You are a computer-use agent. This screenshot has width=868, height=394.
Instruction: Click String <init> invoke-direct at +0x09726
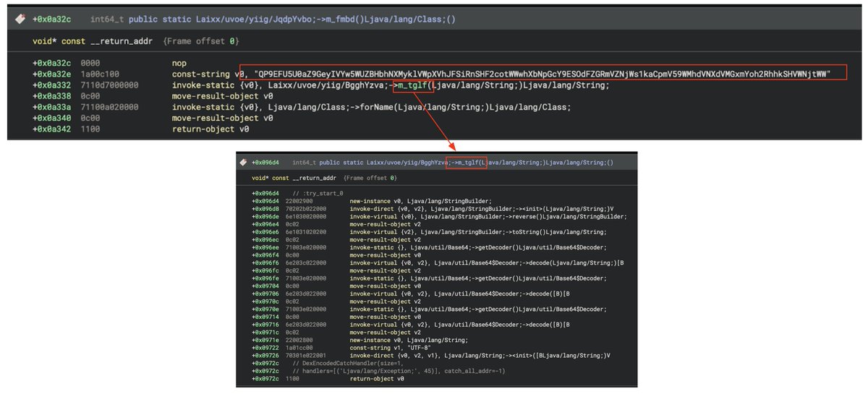pos(480,355)
